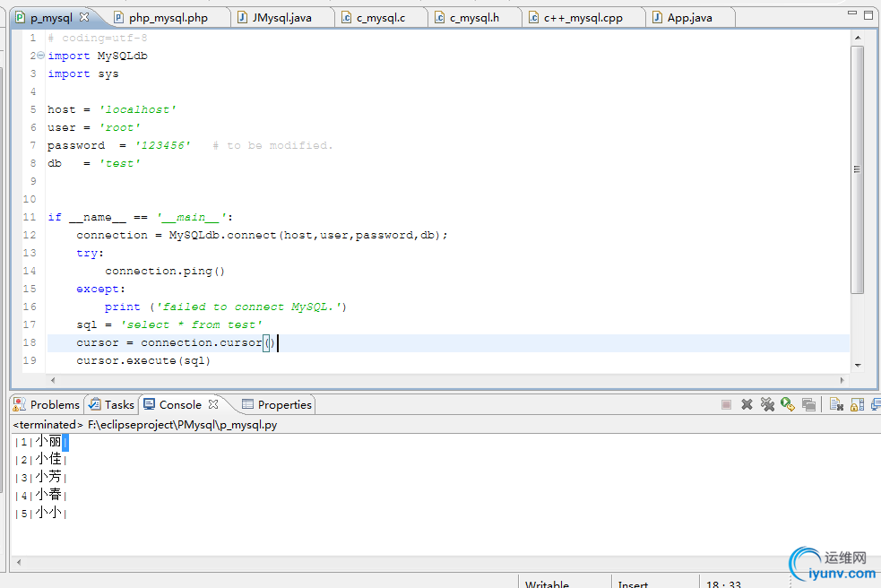
Task: Click the 'failed to connect MySQL.' string
Action: [x=249, y=307]
